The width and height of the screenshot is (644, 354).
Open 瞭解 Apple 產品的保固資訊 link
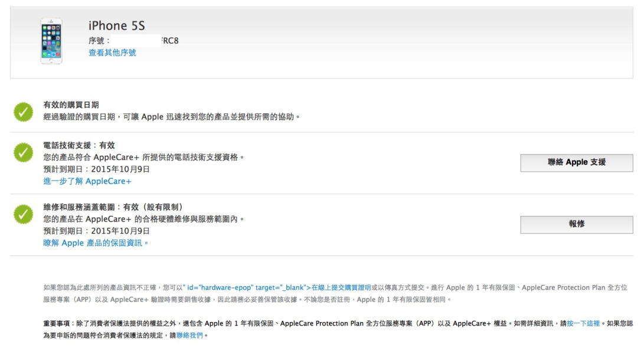click(95, 243)
